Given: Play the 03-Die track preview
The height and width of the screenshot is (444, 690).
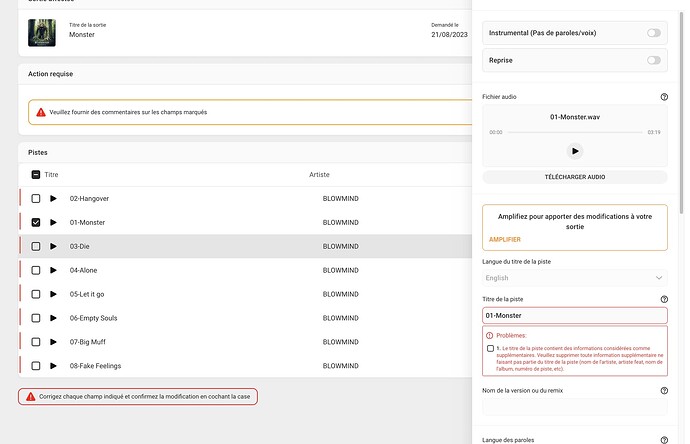Looking at the screenshot, I should (x=53, y=246).
